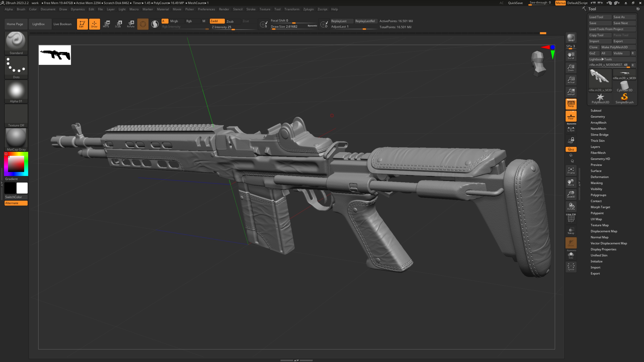Click the Load Tool button

[x=600, y=17]
